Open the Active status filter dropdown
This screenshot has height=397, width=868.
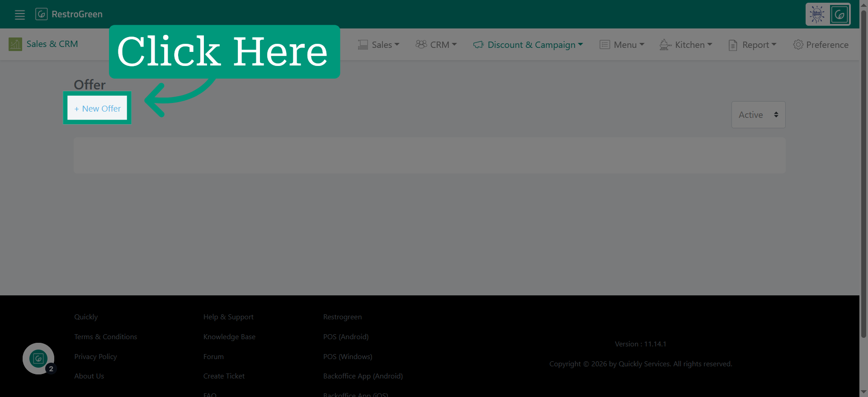pyautogui.click(x=758, y=115)
